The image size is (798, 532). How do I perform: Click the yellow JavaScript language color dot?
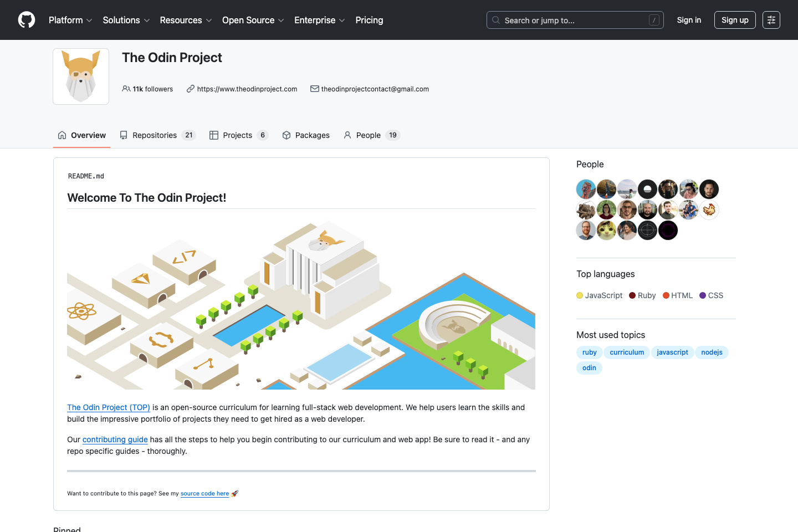(579, 295)
